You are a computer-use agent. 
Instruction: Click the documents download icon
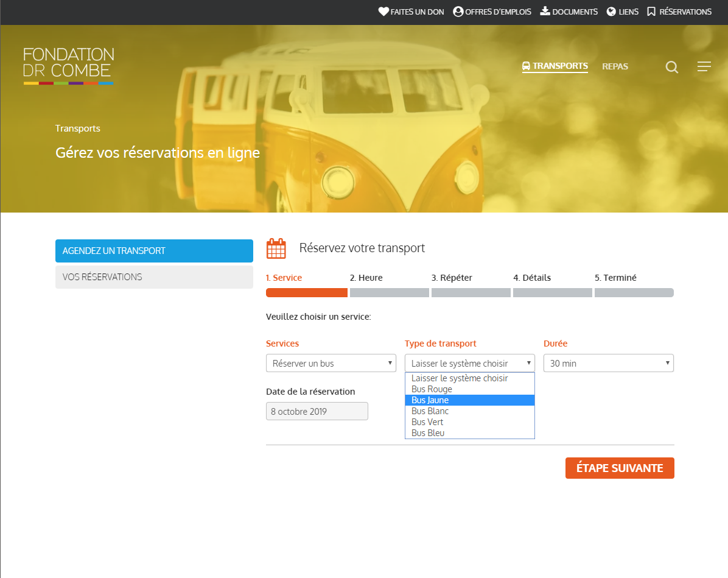coord(545,11)
